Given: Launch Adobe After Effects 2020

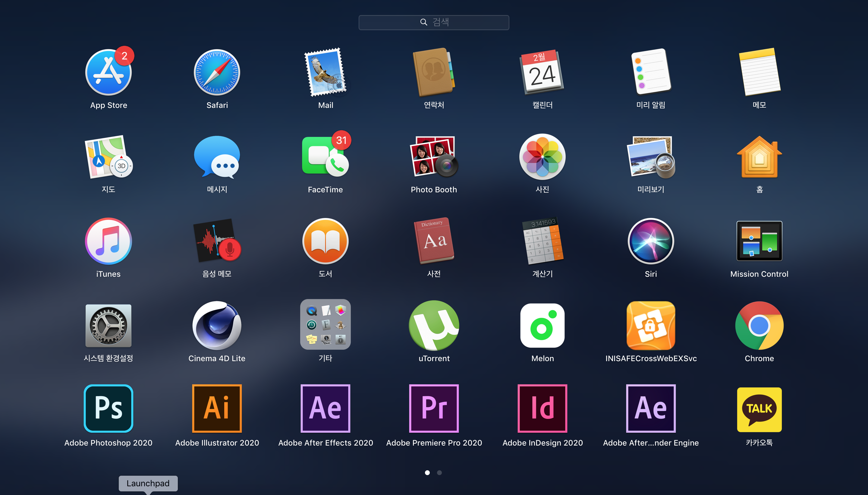Looking at the screenshot, I should tap(325, 408).
